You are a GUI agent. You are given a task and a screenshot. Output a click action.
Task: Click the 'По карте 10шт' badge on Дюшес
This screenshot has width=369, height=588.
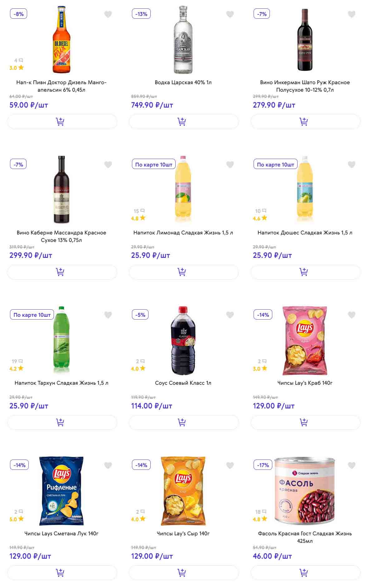[x=275, y=165]
